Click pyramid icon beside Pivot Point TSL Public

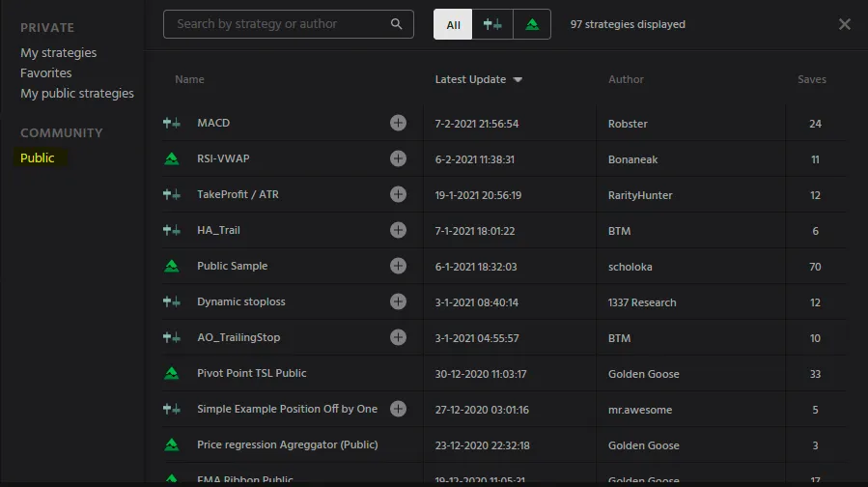[172, 373]
